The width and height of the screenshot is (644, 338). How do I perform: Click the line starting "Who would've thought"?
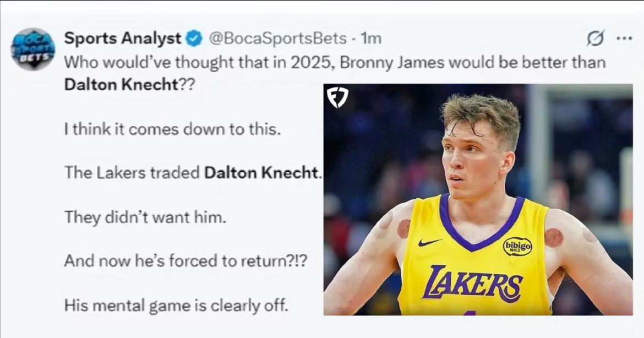point(335,62)
